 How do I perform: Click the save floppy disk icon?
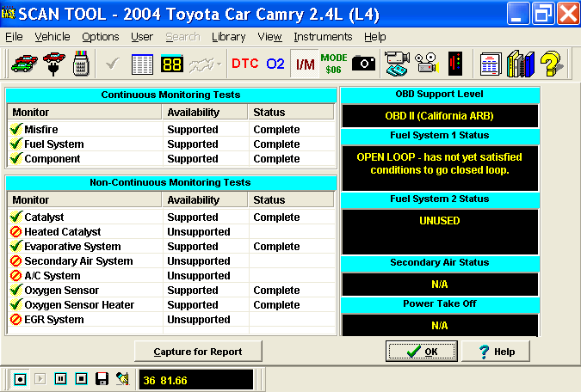coord(102,378)
